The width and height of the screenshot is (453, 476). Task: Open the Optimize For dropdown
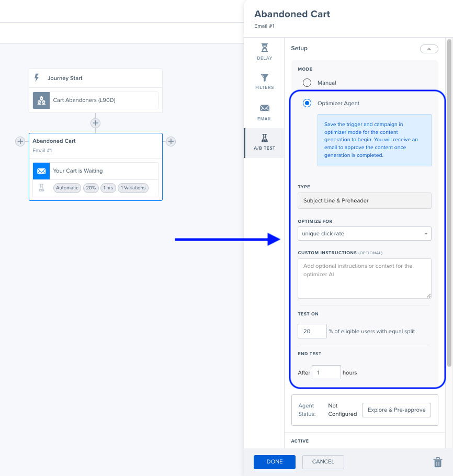tap(364, 233)
